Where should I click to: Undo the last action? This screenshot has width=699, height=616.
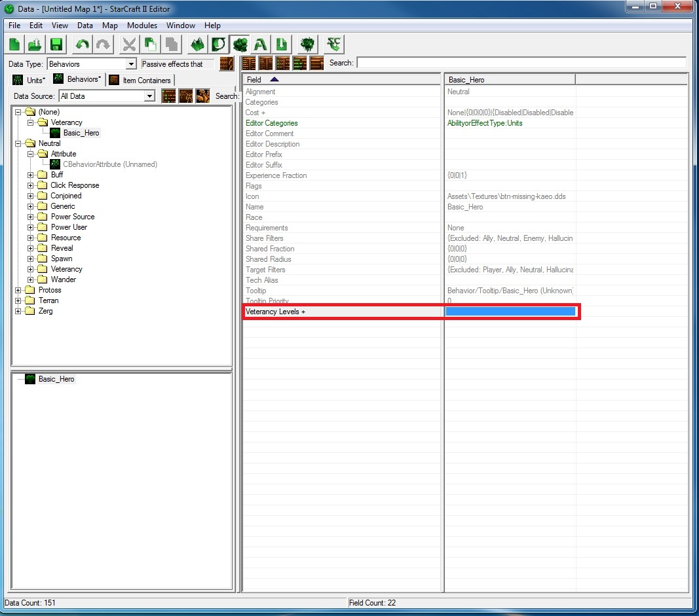click(x=82, y=44)
